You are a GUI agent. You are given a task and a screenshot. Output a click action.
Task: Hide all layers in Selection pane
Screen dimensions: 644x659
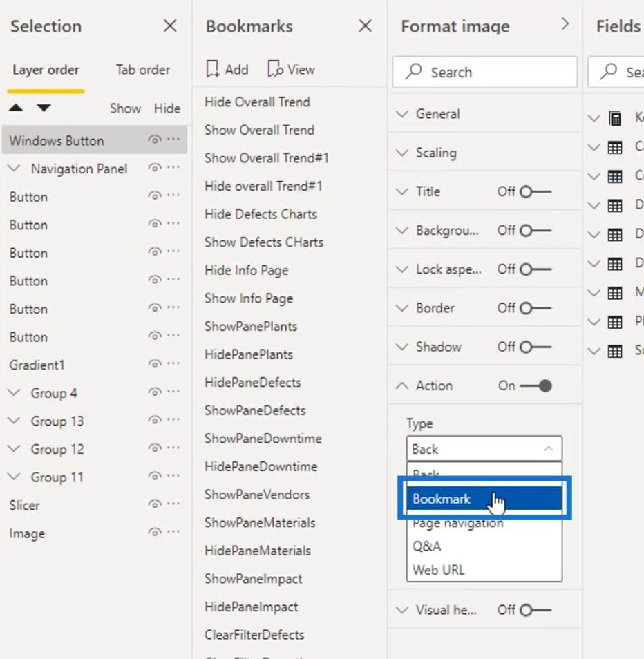167,108
